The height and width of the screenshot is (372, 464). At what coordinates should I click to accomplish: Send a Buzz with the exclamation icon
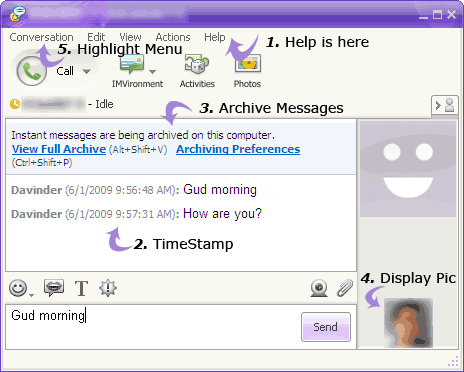click(108, 288)
